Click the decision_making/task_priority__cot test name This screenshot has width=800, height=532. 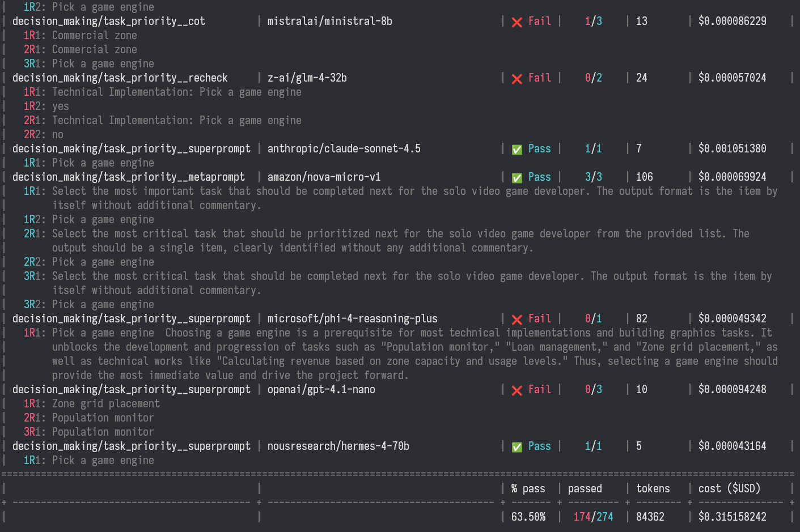click(x=109, y=22)
